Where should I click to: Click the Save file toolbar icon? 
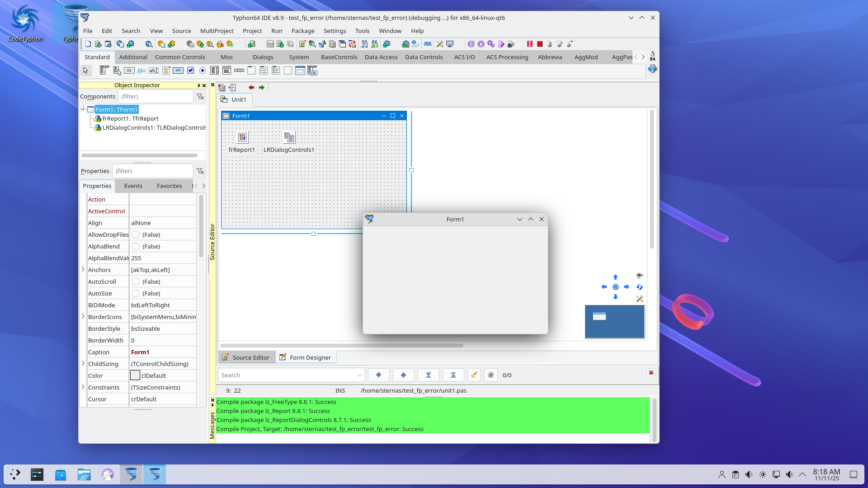point(270,44)
